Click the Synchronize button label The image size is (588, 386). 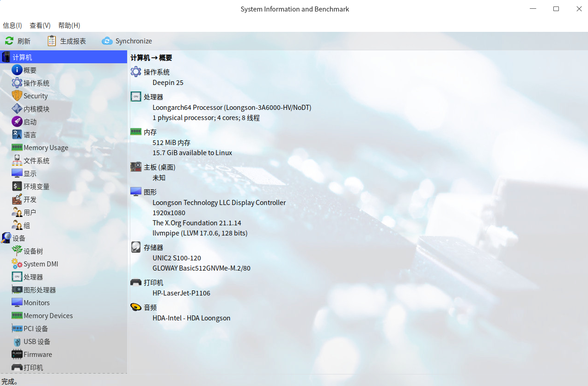(134, 41)
